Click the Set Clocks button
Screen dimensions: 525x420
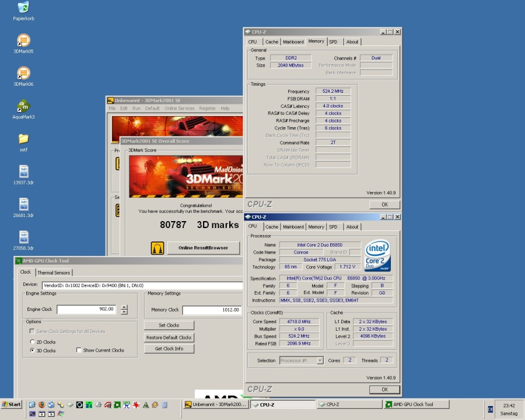point(169,325)
